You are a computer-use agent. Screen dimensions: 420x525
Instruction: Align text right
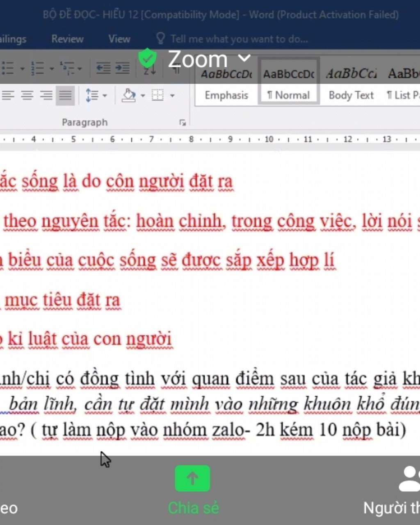click(46, 96)
